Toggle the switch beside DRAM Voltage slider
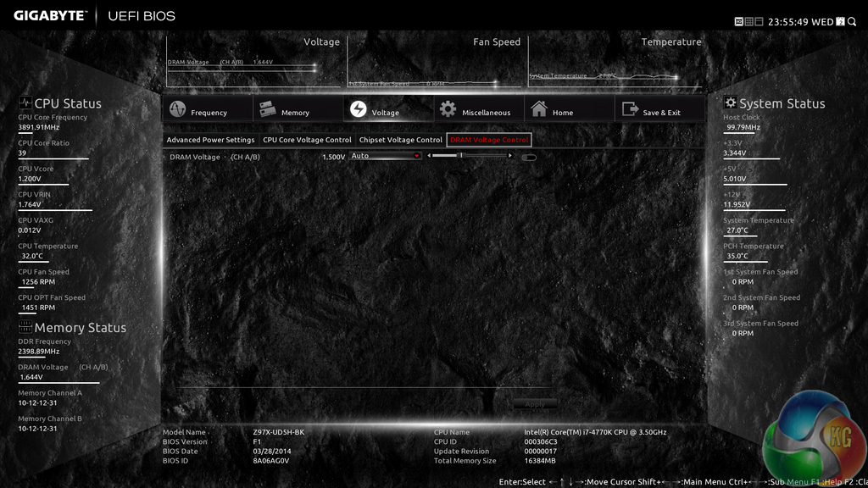This screenshot has width=868, height=488. (x=529, y=158)
